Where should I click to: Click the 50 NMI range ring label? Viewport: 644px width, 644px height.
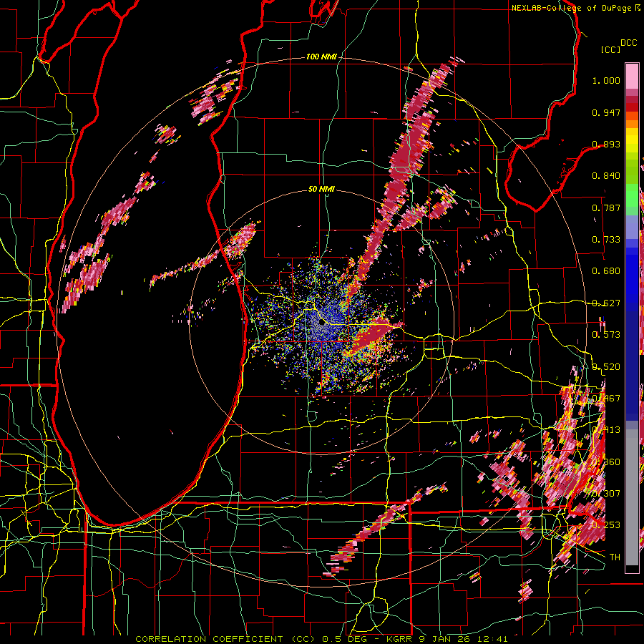pos(321,189)
